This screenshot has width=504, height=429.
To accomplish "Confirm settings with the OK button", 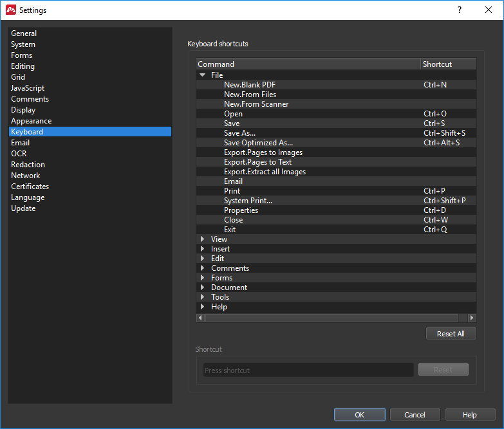I will point(359,415).
